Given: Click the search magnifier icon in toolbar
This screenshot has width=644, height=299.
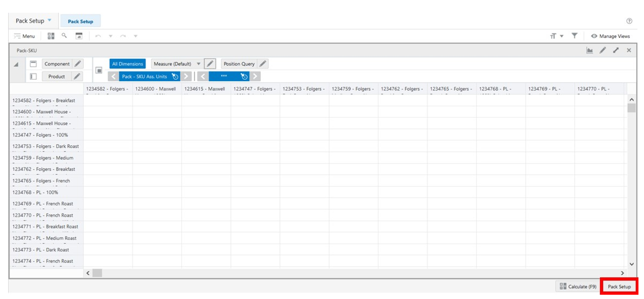Looking at the screenshot, I should pyautogui.click(x=64, y=36).
